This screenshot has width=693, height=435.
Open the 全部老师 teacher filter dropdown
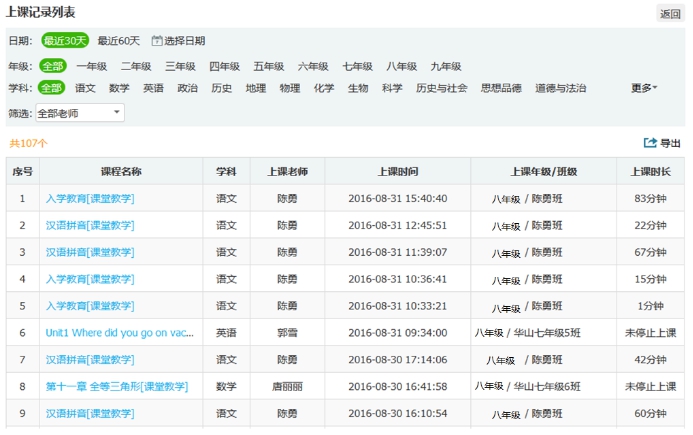(x=80, y=113)
